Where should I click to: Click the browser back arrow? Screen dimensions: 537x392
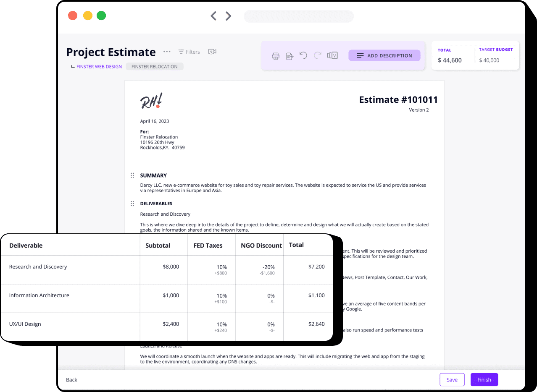(x=213, y=16)
